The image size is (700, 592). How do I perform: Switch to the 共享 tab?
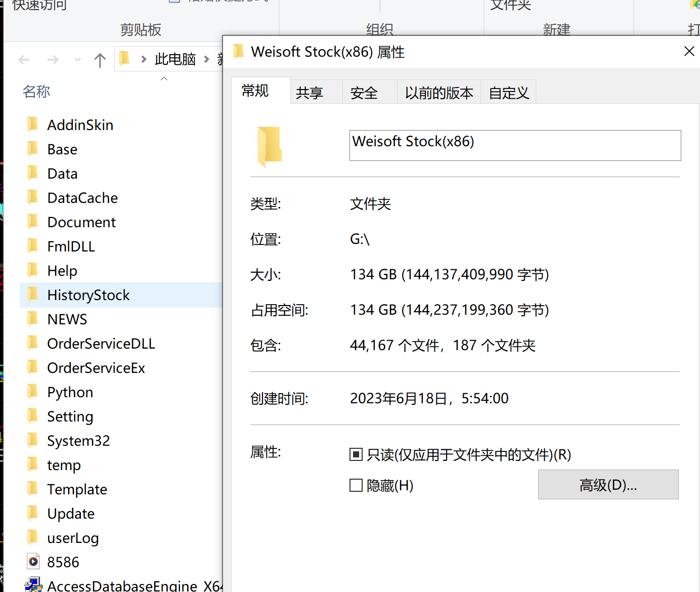(x=316, y=92)
